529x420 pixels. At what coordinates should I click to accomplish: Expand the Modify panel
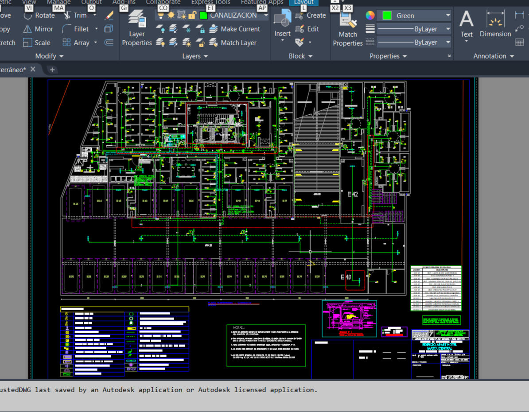tap(50, 56)
